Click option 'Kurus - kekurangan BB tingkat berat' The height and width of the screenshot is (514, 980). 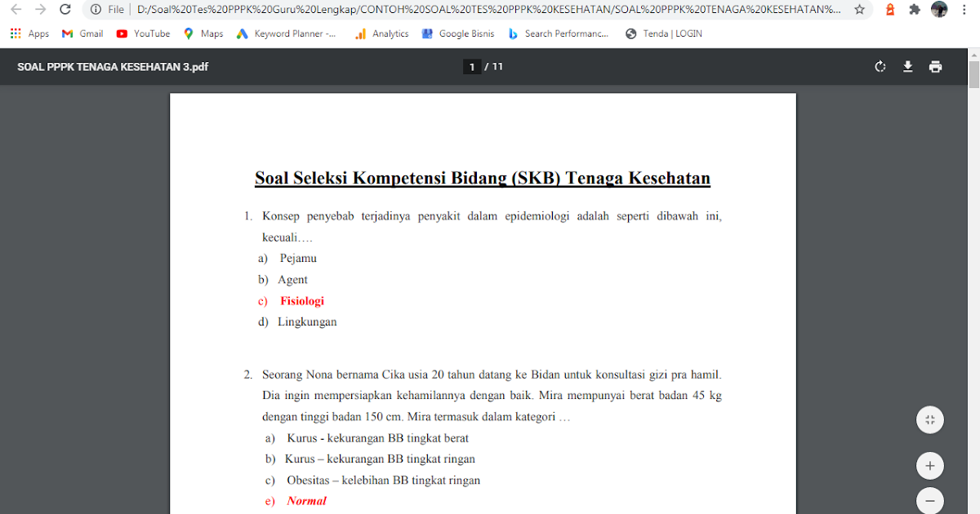coord(377,438)
